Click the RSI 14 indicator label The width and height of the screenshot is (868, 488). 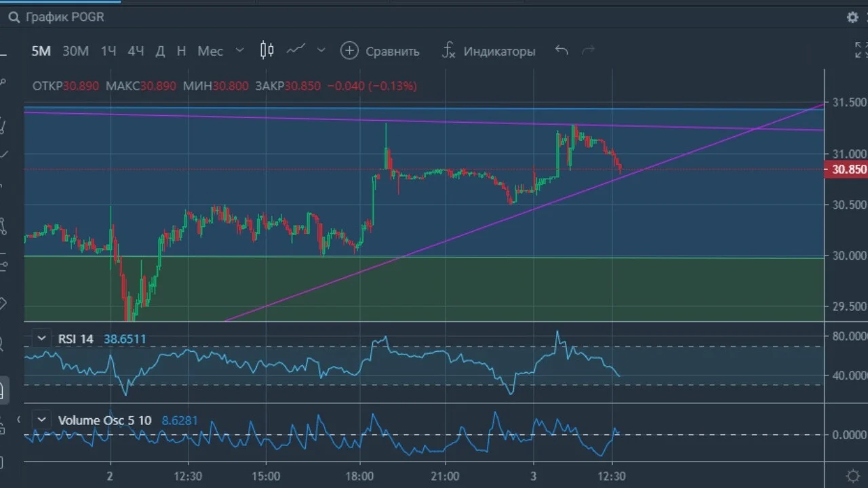tap(75, 339)
